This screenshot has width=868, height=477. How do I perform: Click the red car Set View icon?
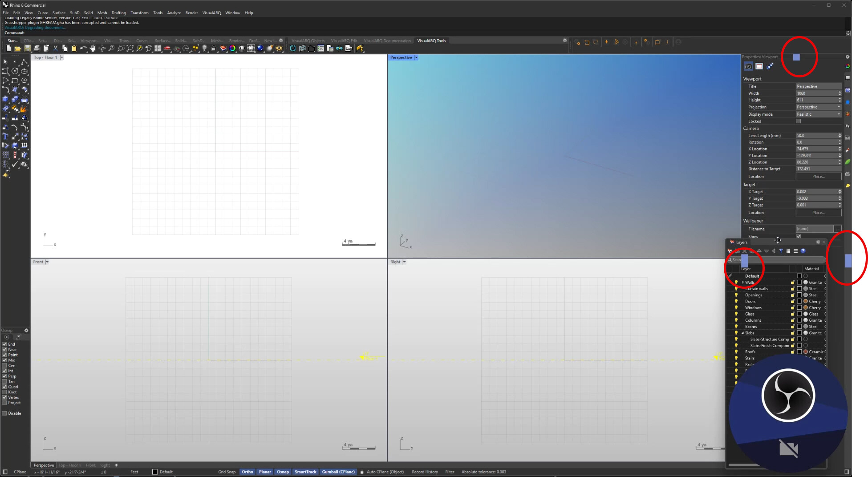click(167, 49)
